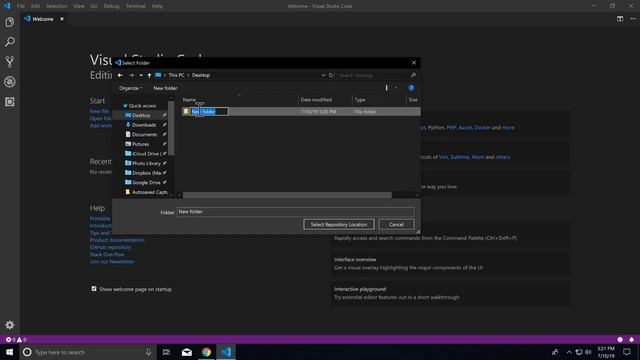Click the VS Code taskbar icon
This screenshot has width=640, height=360.
(226, 352)
